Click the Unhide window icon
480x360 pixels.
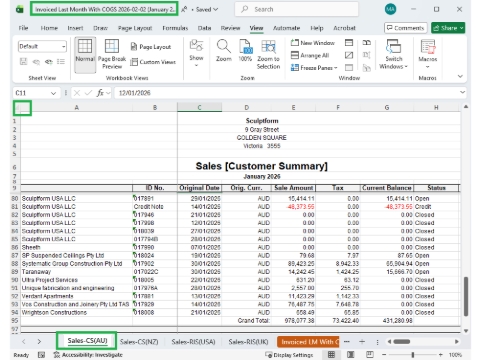[x=349, y=68]
